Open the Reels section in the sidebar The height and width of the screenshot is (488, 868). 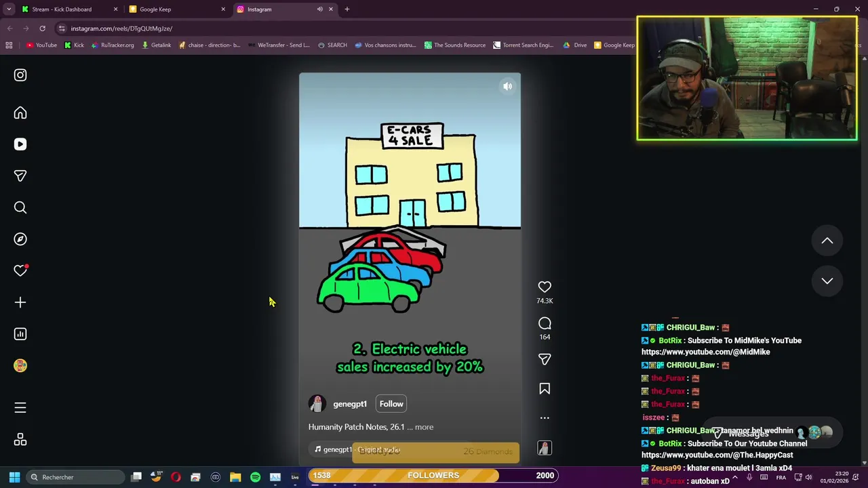20,144
